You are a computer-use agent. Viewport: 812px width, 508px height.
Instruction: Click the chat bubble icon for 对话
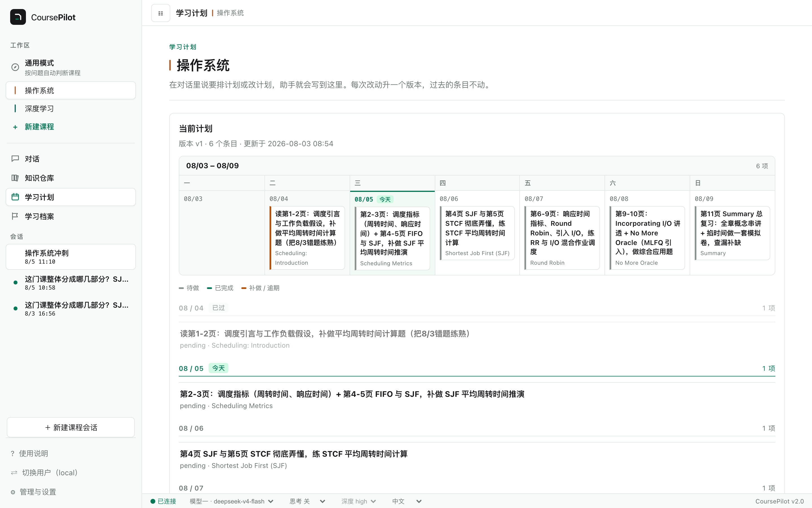click(x=15, y=159)
